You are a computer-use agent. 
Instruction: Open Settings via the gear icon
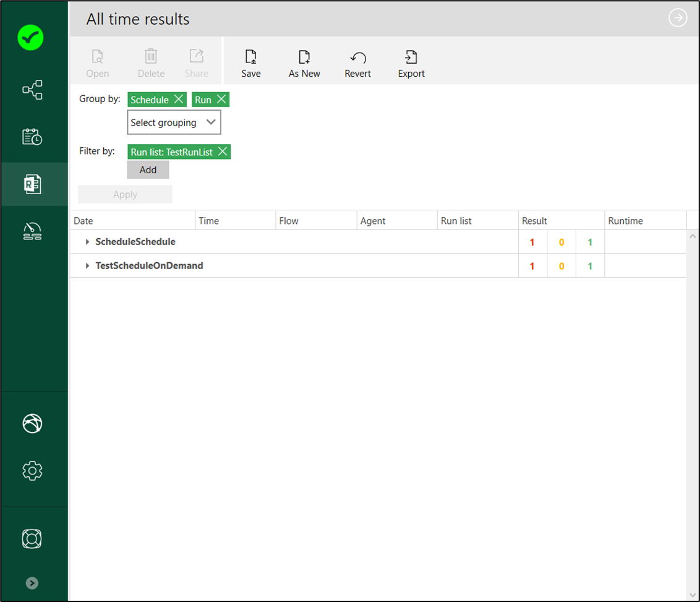coord(32,470)
